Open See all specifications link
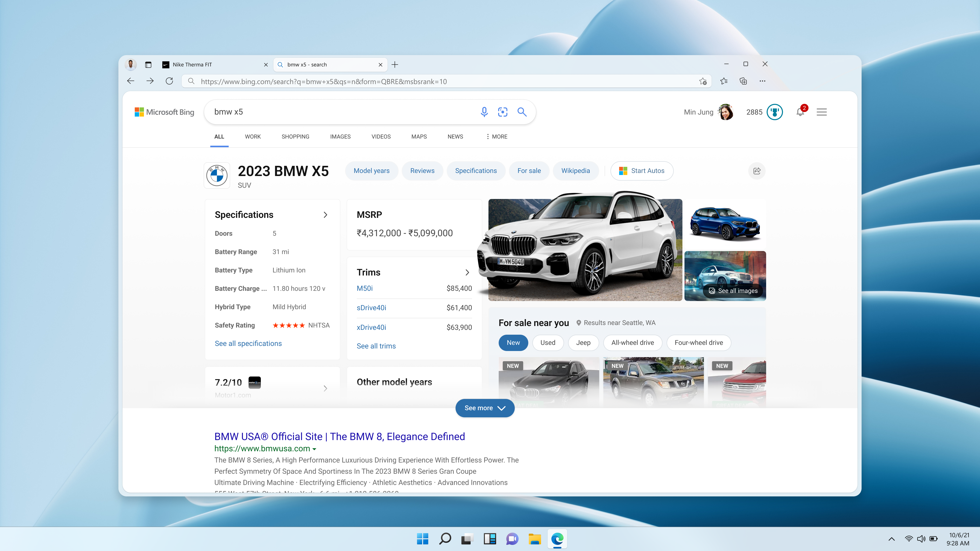This screenshot has height=551, width=980. (x=248, y=343)
